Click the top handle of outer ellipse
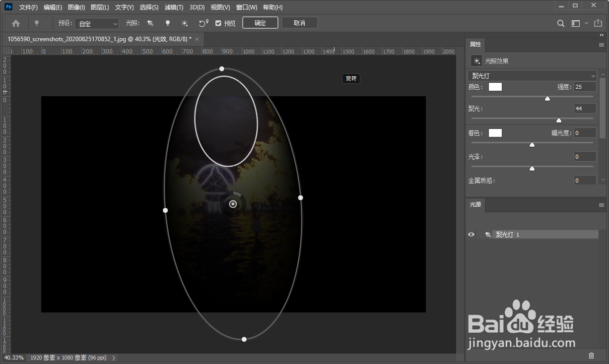 point(222,68)
